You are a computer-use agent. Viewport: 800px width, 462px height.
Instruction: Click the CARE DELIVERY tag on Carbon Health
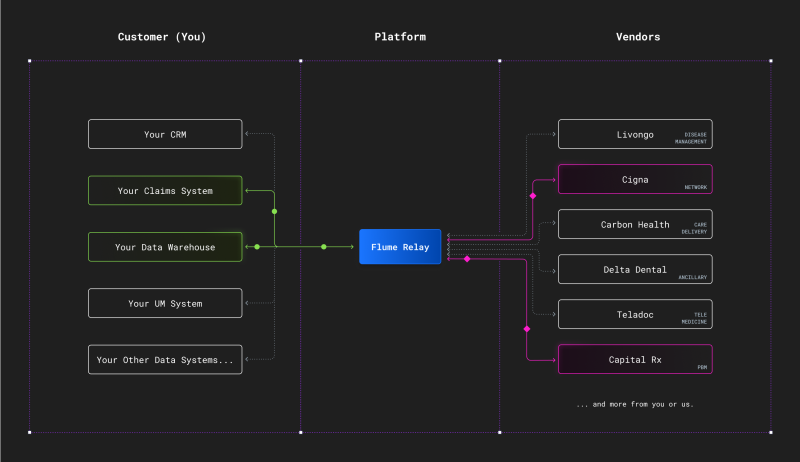click(x=694, y=228)
